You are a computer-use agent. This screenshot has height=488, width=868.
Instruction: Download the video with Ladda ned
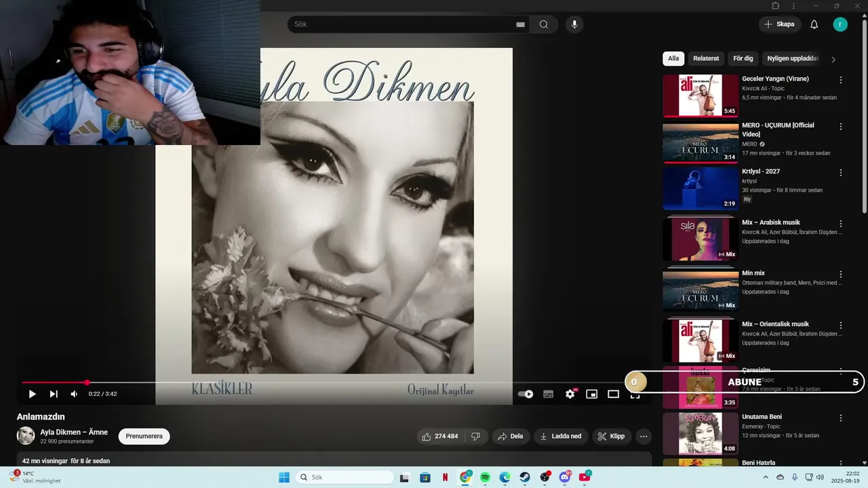pos(561,436)
